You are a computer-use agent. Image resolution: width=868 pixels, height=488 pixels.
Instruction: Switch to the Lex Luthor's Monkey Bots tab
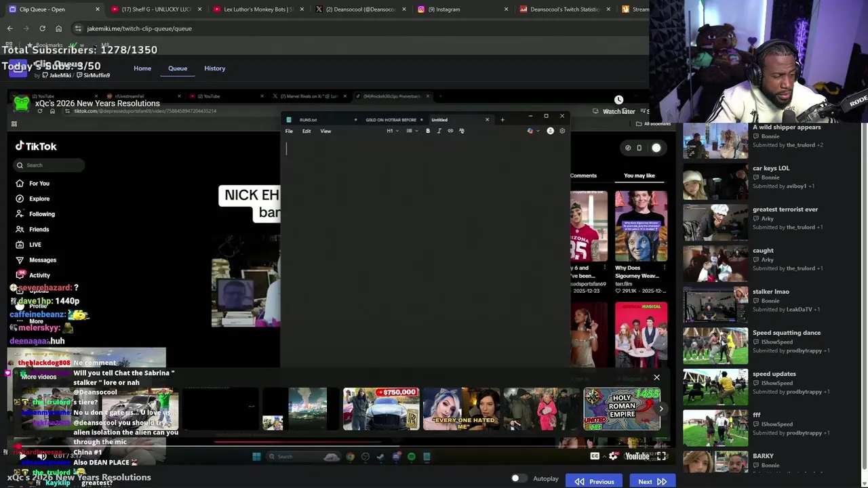[x=258, y=9]
